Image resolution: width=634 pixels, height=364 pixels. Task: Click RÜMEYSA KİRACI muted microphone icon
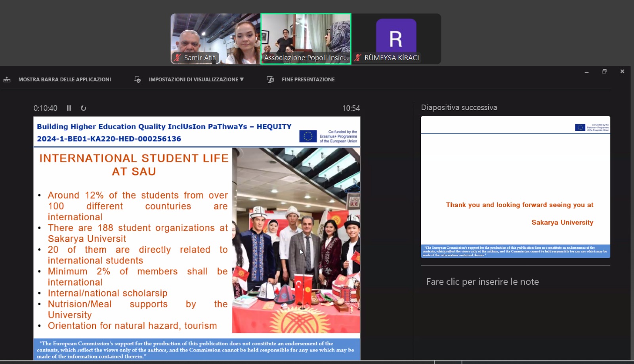tap(358, 58)
